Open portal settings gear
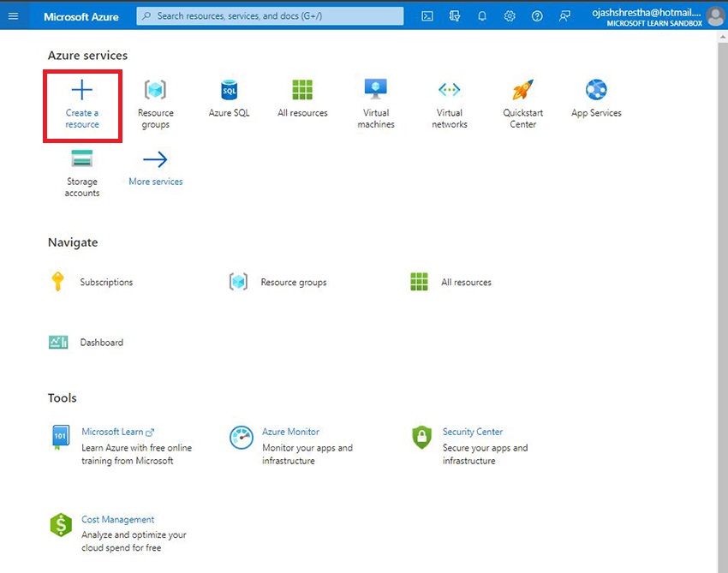The image size is (728, 573). 510,16
